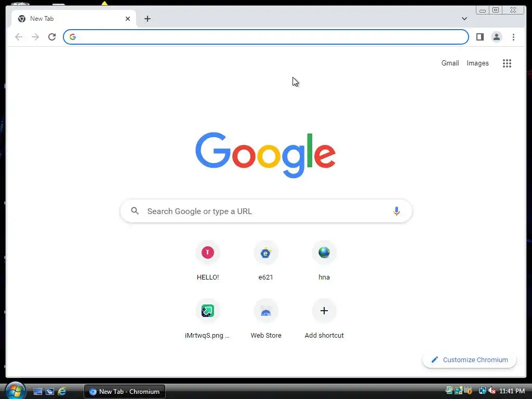Click the network tray icon
This screenshot has width=532, height=399.
tap(482, 391)
